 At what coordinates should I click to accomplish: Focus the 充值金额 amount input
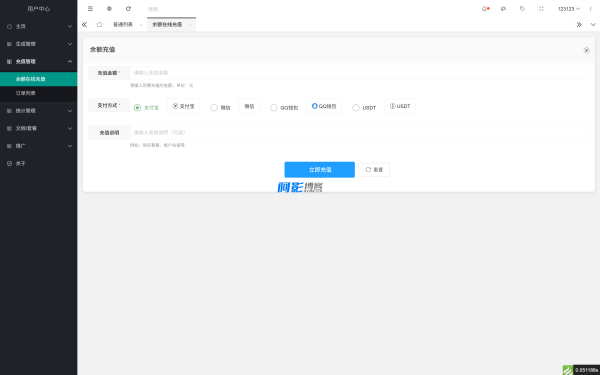click(x=360, y=73)
